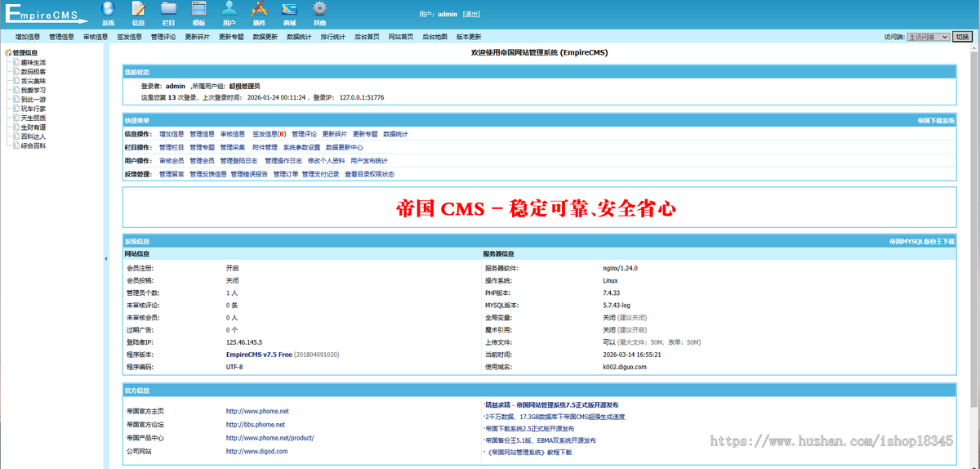The height and width of the screenshot is (469, 980).
Task: Click 数据更新中心 in the quick menu
Action: tap(345, 147)
